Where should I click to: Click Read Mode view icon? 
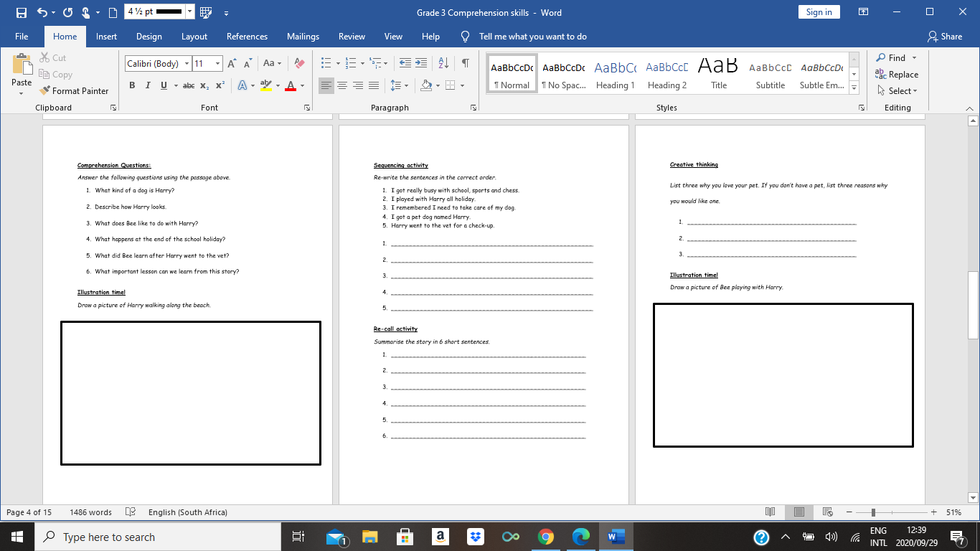(771, 512)
